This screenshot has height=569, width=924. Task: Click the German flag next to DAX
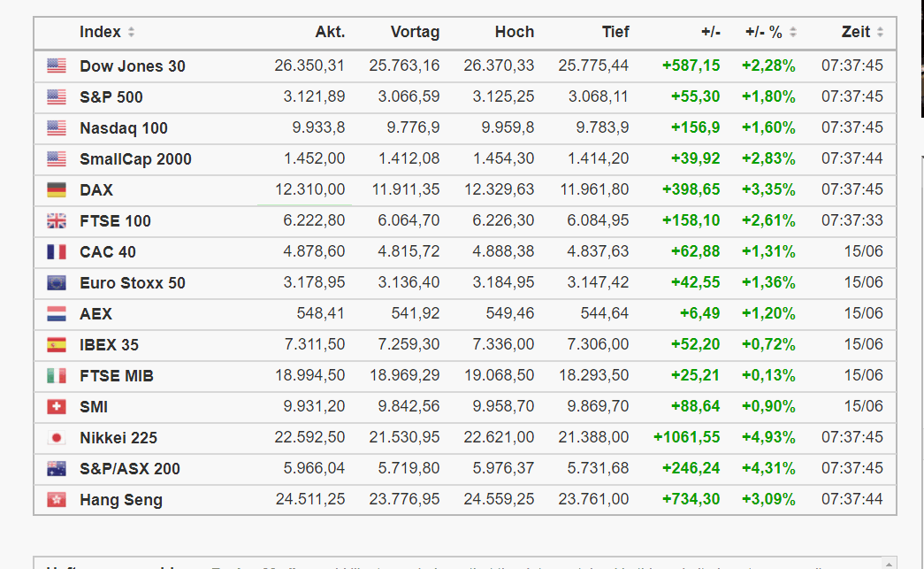coord(57,189)
